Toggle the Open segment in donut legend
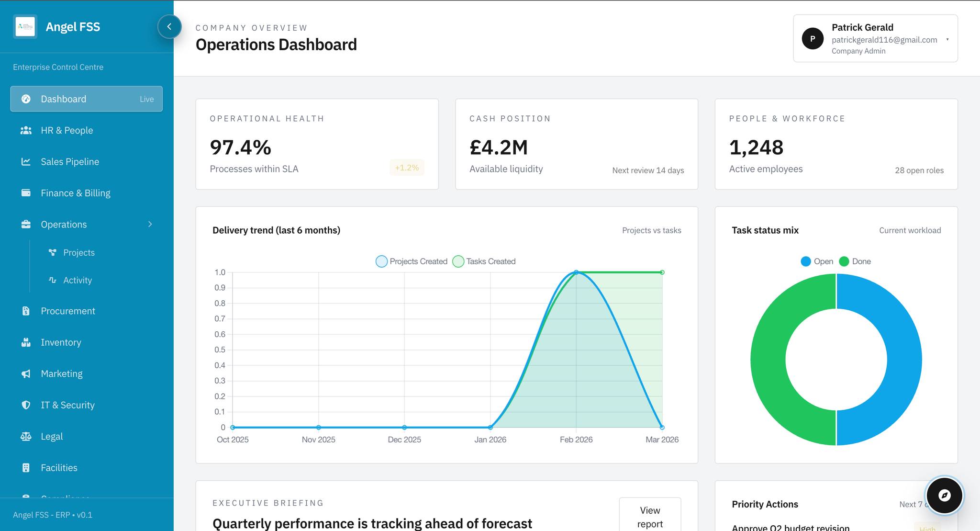 (x=806, y=261)
